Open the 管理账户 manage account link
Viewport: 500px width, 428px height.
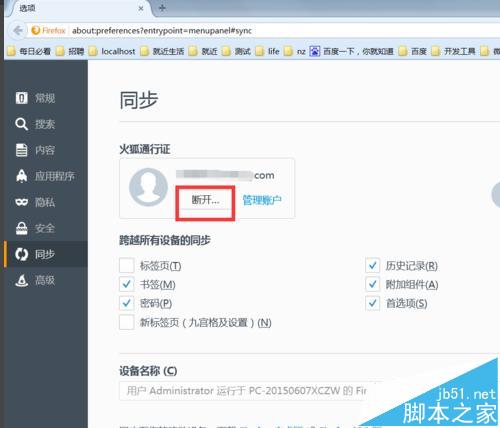point(262,200)
